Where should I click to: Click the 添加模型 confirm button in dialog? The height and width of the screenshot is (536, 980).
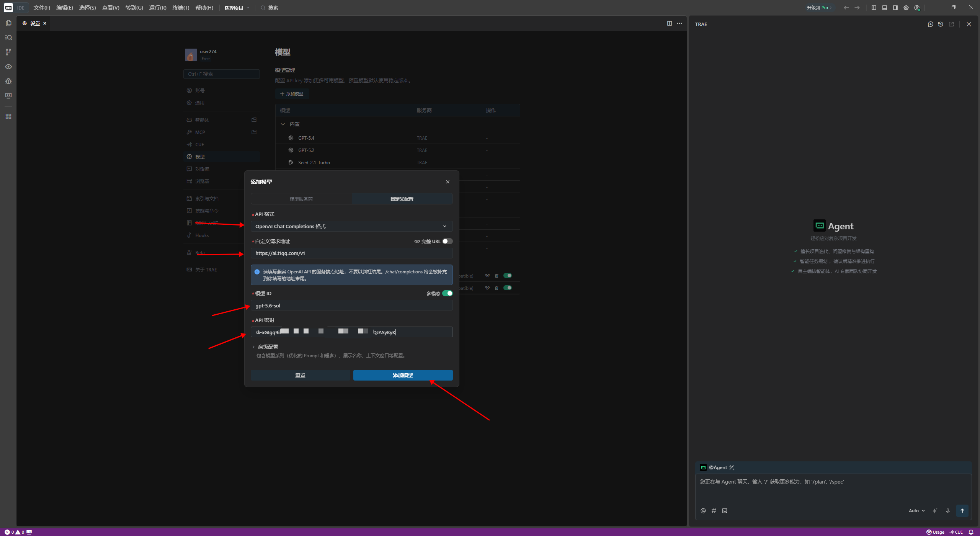pos(403,375)
